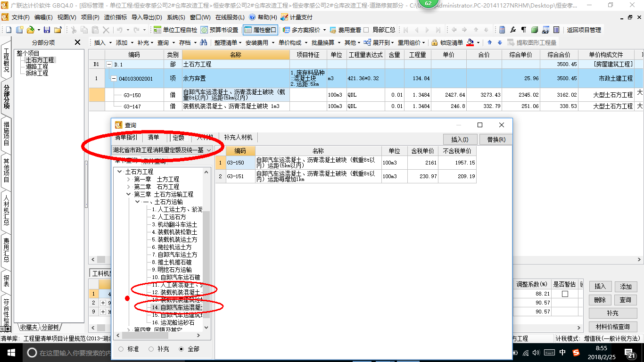
Task: Click the 插入(I) button in query dialog
Action: coord(460,140)
